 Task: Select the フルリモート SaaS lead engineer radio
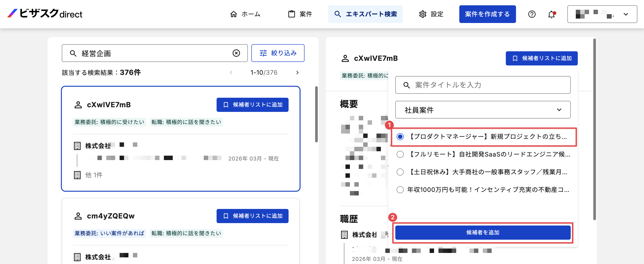pyautogui.click(x=400, y=154)
